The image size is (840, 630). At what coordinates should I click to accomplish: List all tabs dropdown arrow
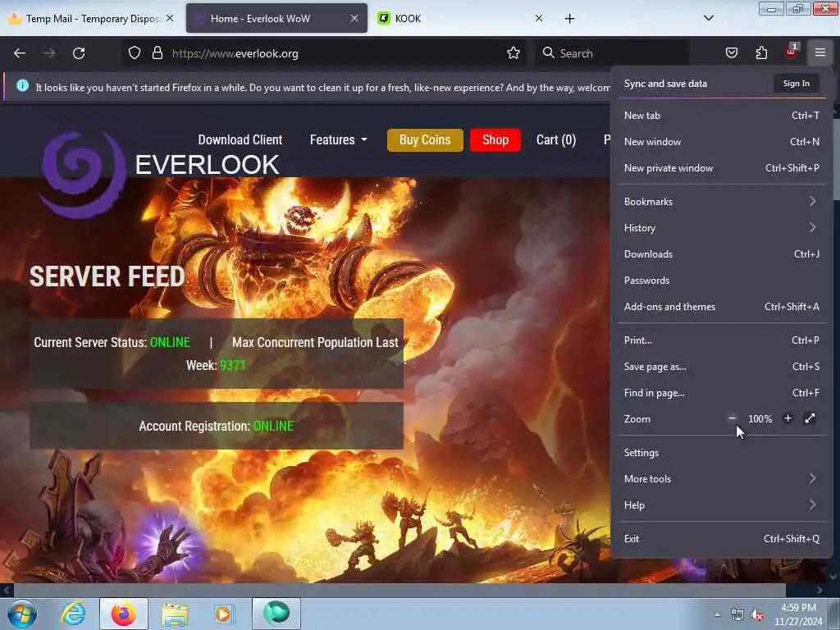pyautogui.click(x=708, y=18)
